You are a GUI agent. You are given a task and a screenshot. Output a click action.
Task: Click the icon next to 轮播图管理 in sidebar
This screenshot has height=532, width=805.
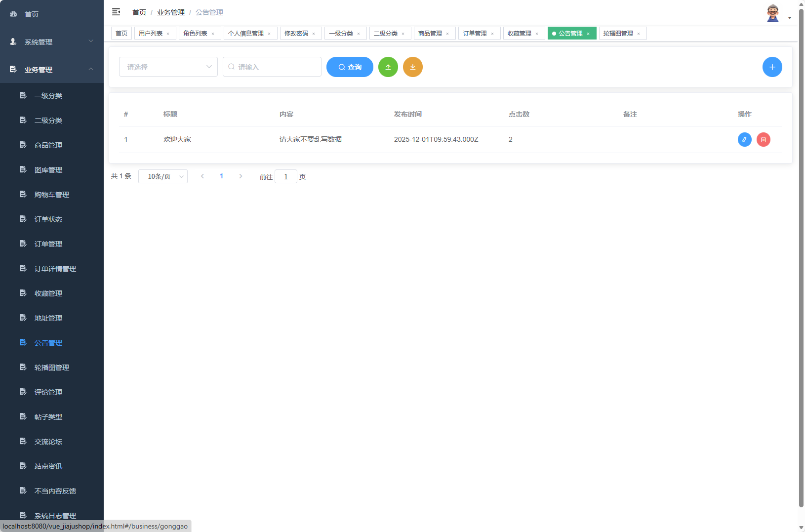[x=23, y=367]
